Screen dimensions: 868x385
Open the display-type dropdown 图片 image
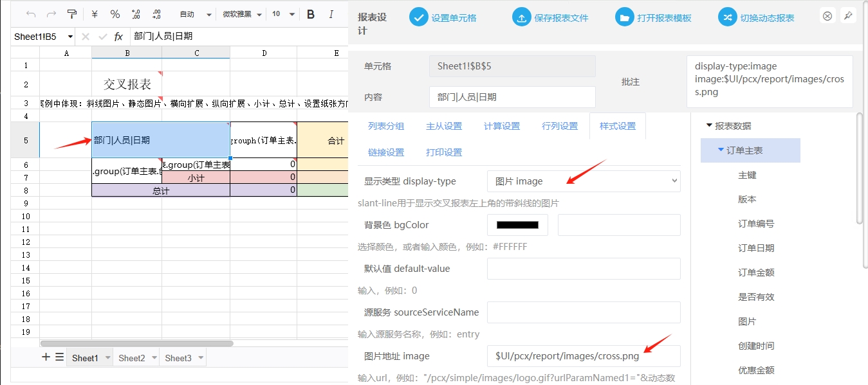click(x=583, y=181)
